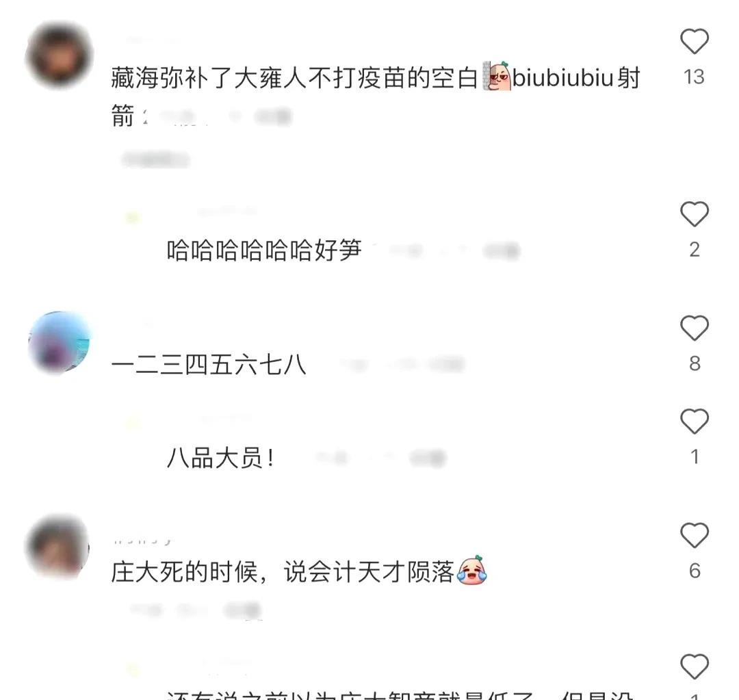Tap the like count 13 on first comment
Image resolution: width=739 pixels, height=700 pixels.
click(695, 77)
